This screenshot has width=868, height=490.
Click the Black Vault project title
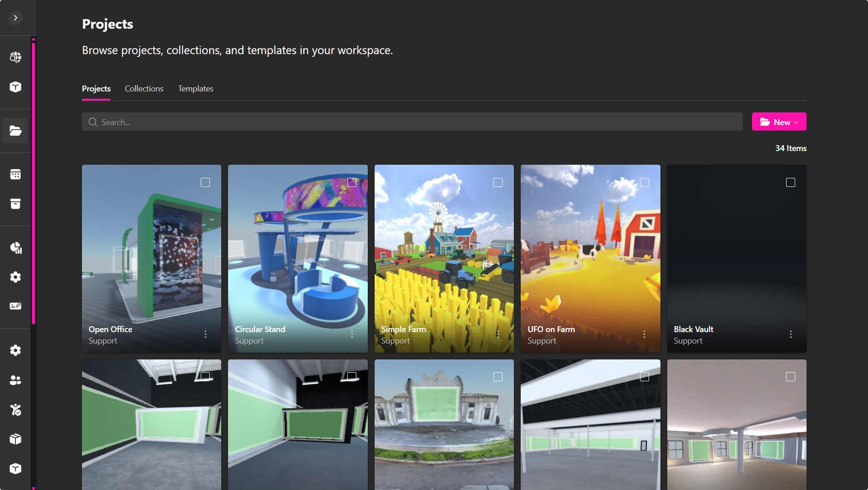click(x=694, y=329)
